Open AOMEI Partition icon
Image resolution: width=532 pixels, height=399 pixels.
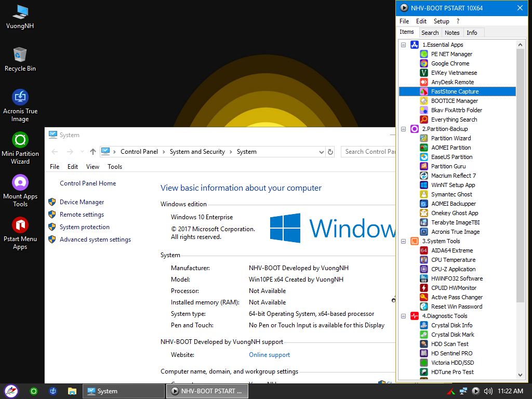pyautogui.click(x=424, y=148)
